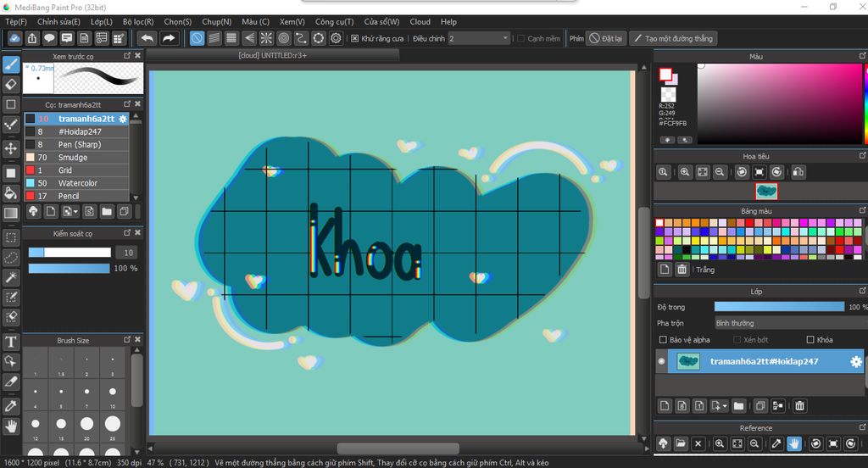This screenshot has height=468, width=868.
Task: Select the Gradient tool
Action: 11,213
